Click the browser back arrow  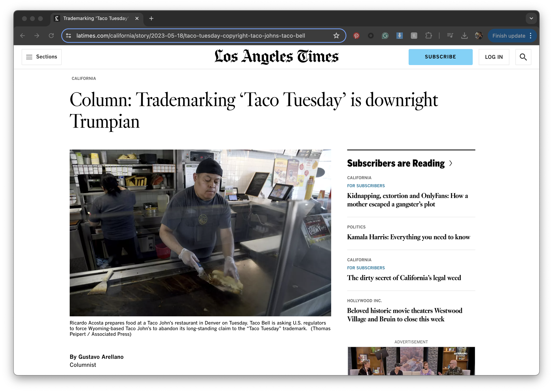(x=22, y=36)
